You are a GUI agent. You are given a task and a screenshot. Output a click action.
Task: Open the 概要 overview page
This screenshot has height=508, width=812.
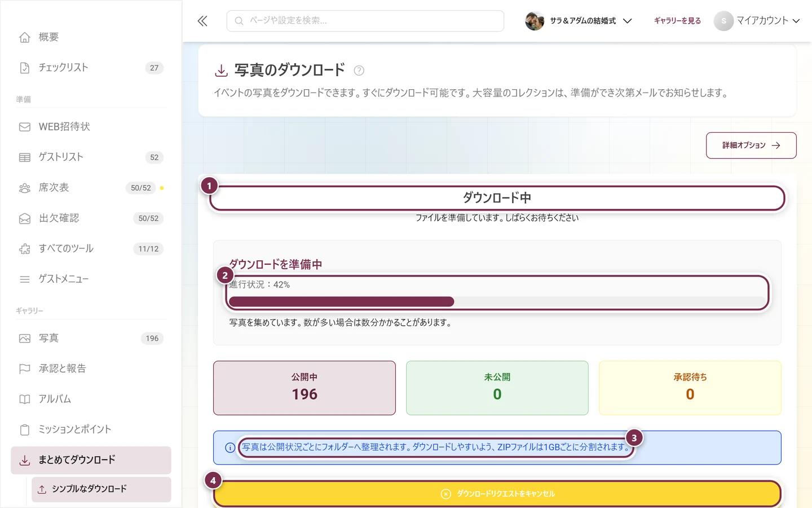[91, 37]
